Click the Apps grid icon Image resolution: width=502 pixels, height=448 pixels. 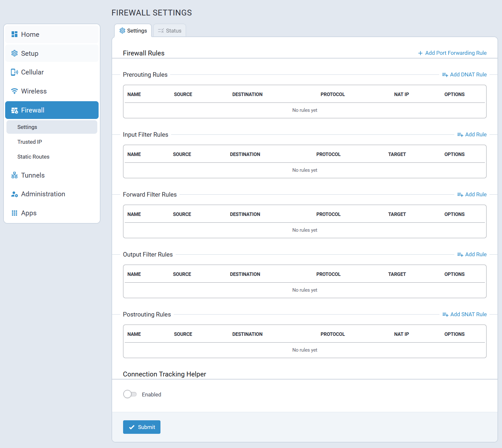pos(14,213)
